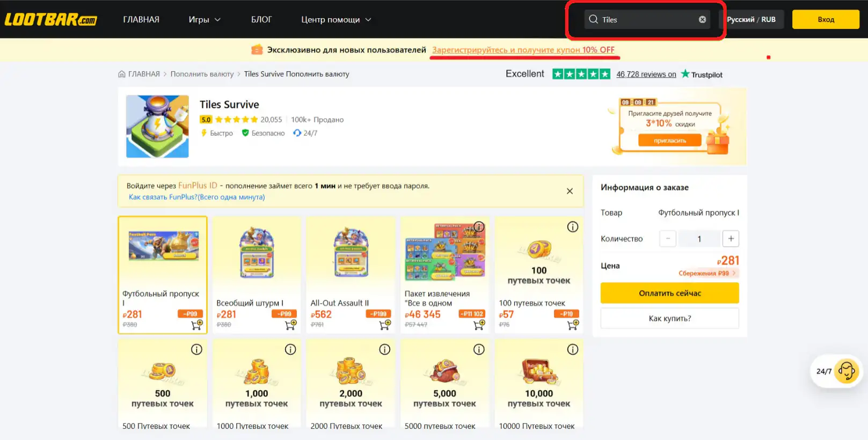
Task: Show info for 500 путевых точек
Action: click(196, 349)
